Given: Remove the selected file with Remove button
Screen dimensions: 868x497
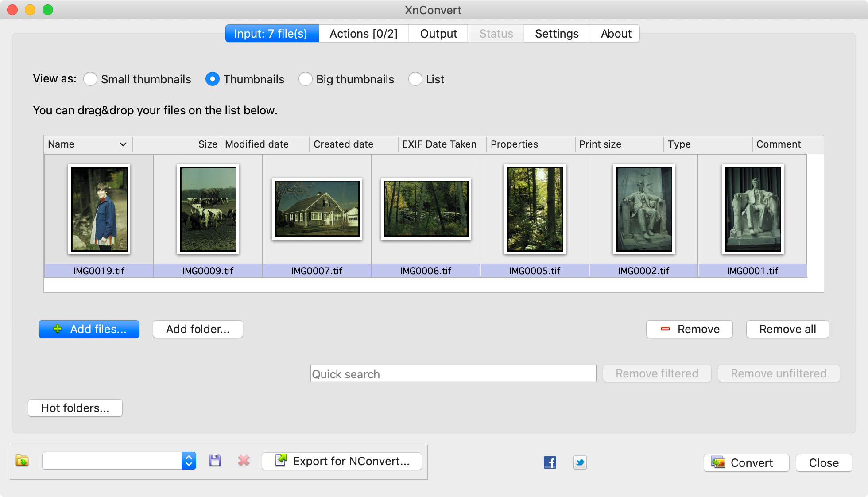Looking at the screenshot, I should [x=690, y=329].
